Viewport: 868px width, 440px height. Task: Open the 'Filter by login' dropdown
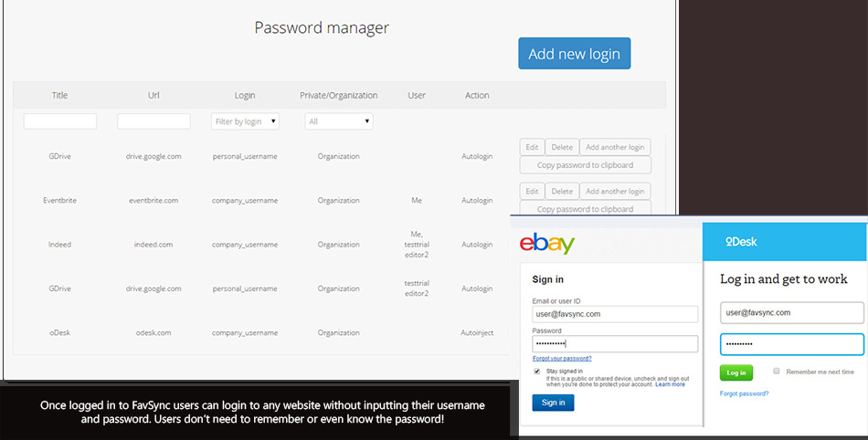pyautogui.click(x=245, y=121)
